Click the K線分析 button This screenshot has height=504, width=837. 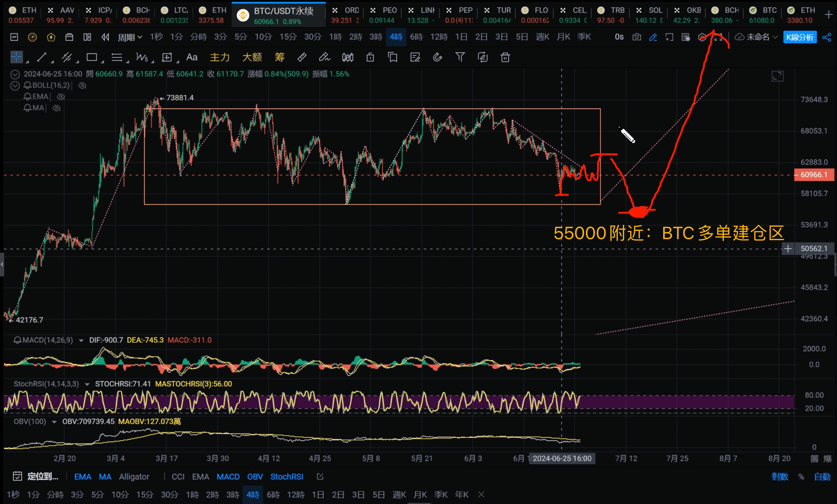click(800, 37)
